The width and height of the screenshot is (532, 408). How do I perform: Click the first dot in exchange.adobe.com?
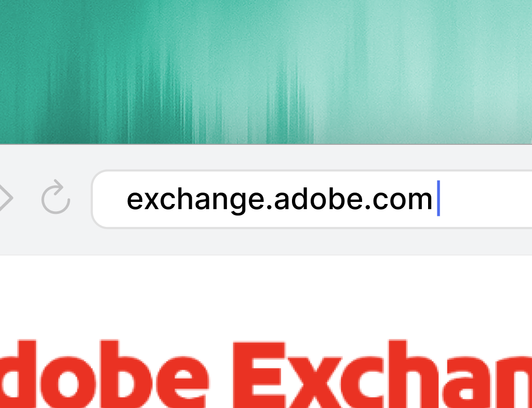point(269,207)
